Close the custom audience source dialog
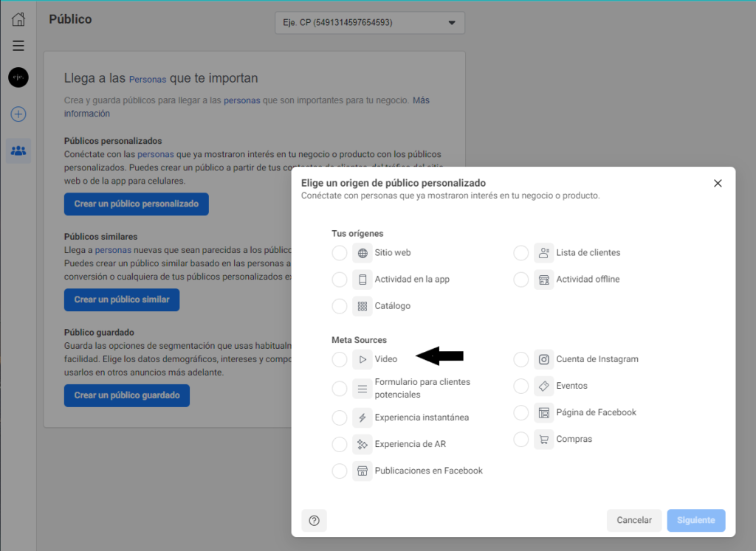Image resolution: width=756 pixels, height=551 pixels. click(718, 184)
